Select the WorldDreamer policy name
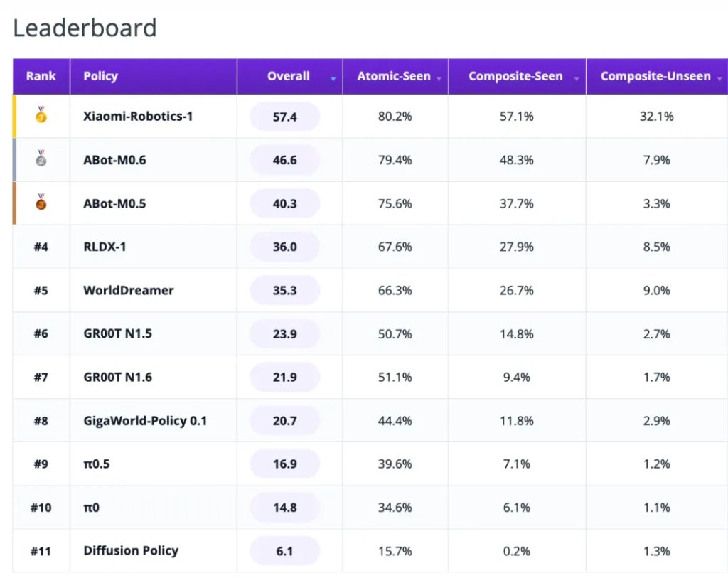This screenshot has height=578, width=728. [x=128, y=290]
